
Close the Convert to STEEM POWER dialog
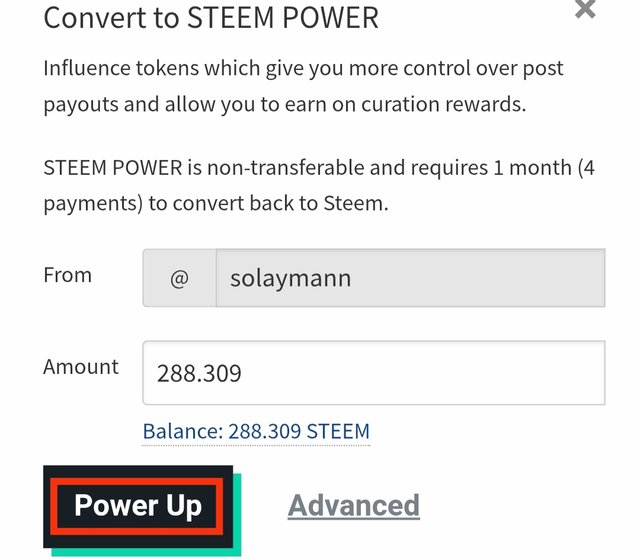[x=585, y=10]
